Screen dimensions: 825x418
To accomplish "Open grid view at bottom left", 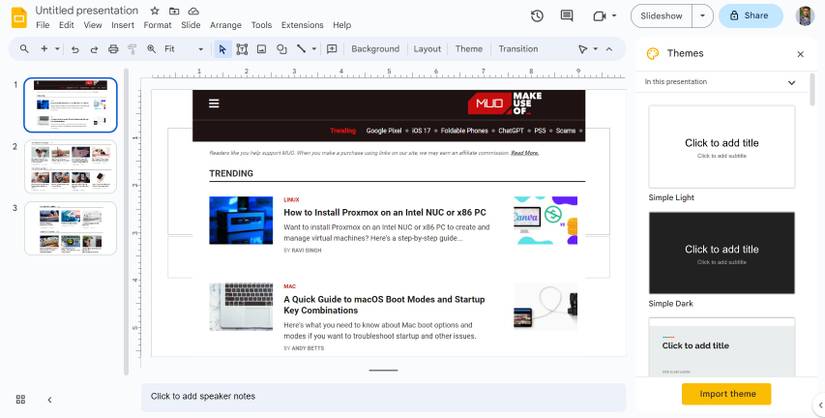I will pos(21,400).
